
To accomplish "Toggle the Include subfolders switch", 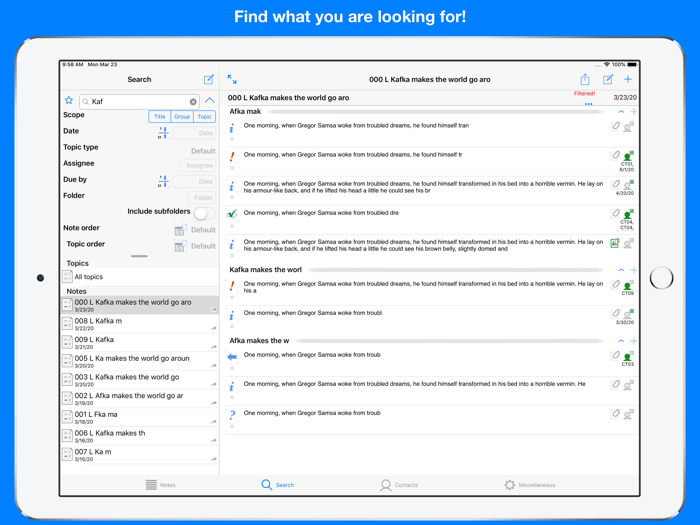I will tap(204, 213).
